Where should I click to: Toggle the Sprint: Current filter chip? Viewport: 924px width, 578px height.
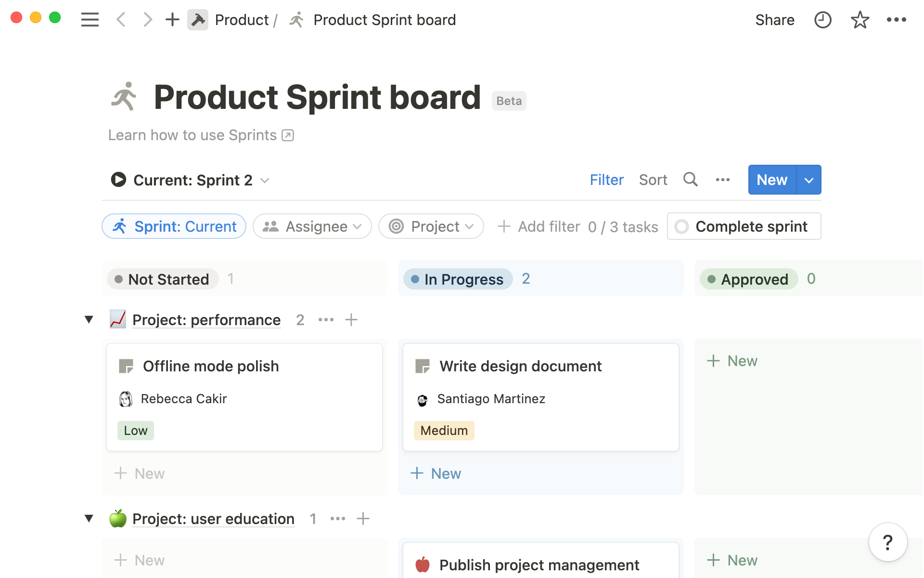[174, 226]
